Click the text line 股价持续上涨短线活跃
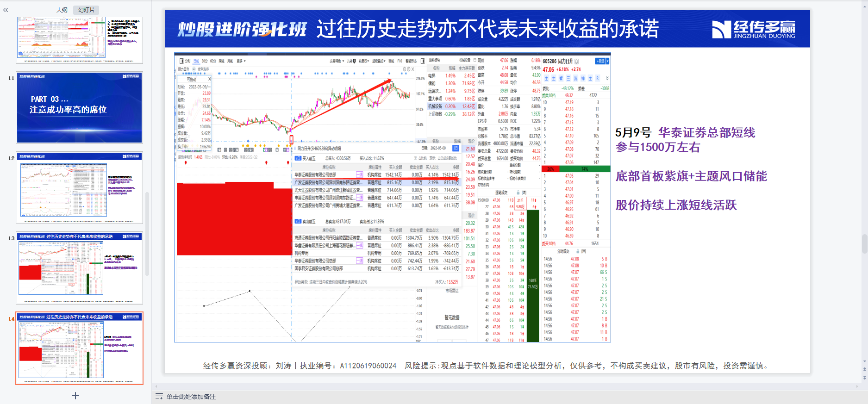The width and height of the screenshot is (868, 404). click(676, 205)
